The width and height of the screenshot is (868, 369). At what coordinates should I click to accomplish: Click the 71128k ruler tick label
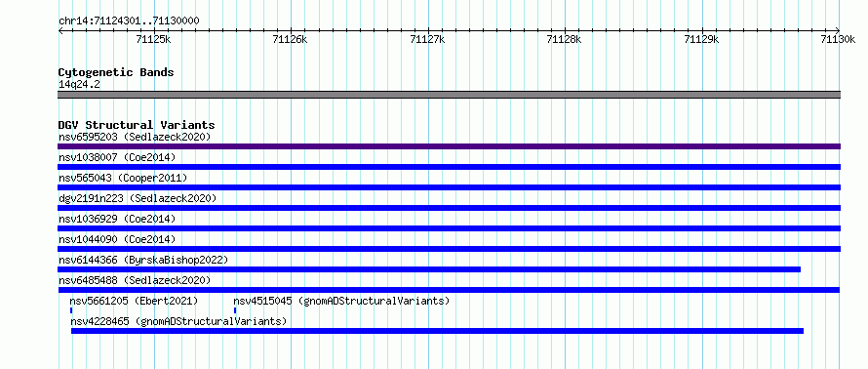point(564,39)
